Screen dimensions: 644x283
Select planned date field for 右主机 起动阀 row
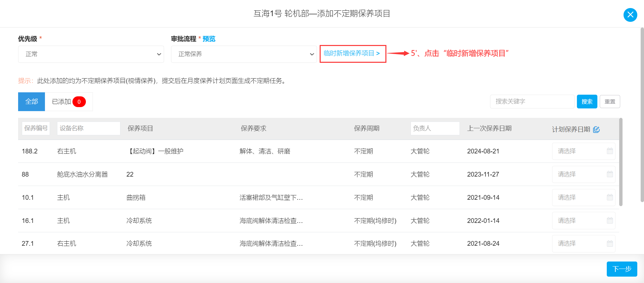tap(584, 151)
